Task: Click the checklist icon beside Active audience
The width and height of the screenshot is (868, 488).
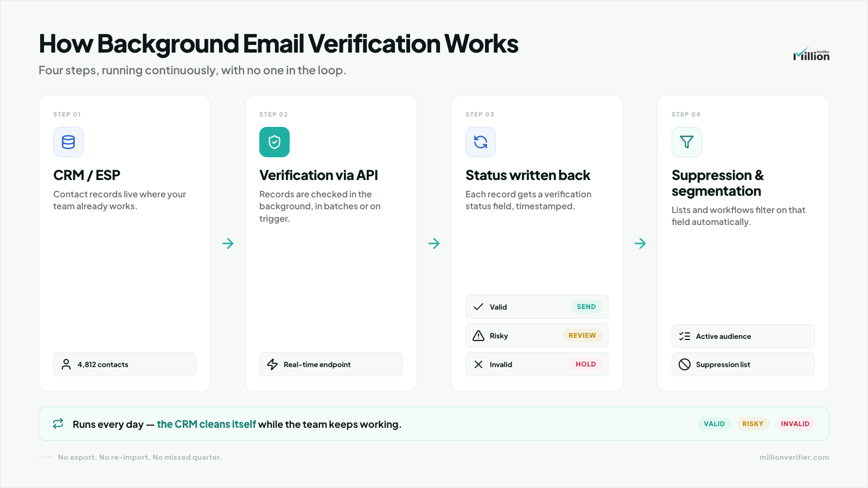Action: pos(685,336)
